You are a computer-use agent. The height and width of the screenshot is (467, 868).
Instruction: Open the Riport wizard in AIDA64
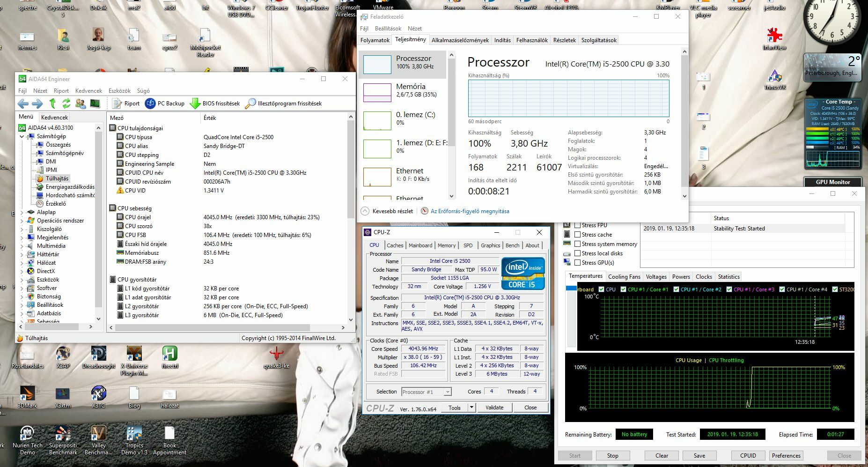pos(126,104)
